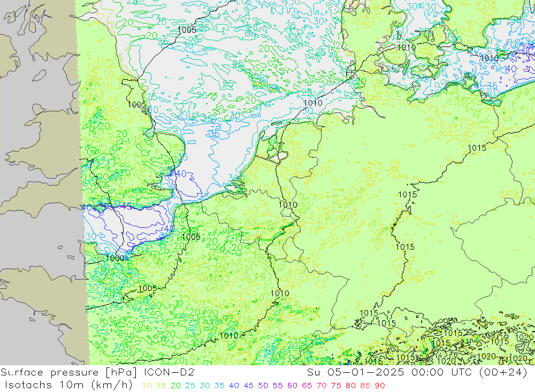Select legend value 55 in the isotach scale

point(278,386)
